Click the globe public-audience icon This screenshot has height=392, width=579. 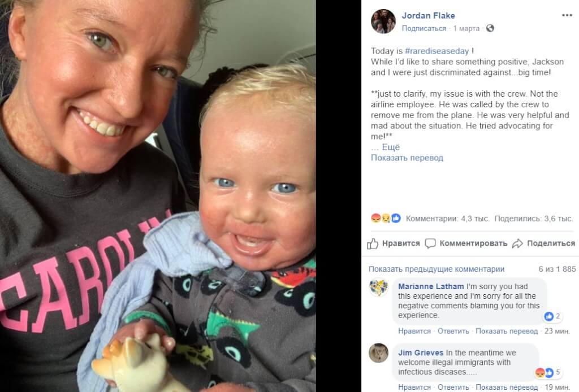tap(490, 28)
